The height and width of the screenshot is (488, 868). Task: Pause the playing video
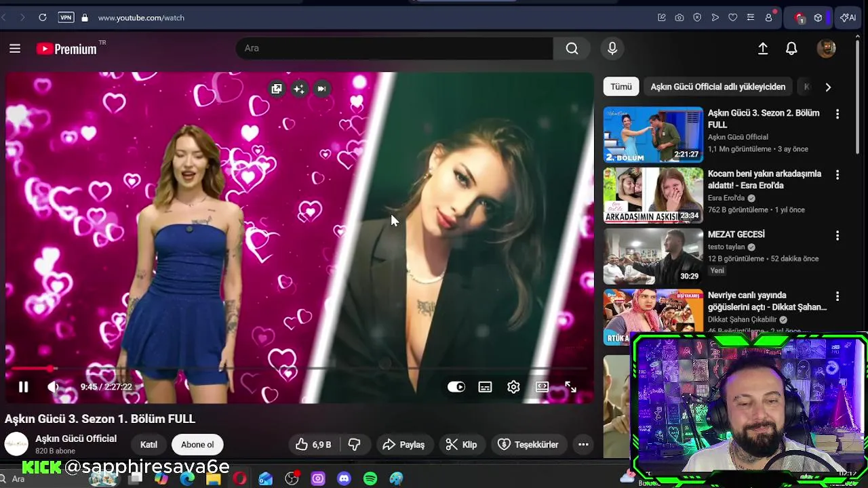point(23,387)
